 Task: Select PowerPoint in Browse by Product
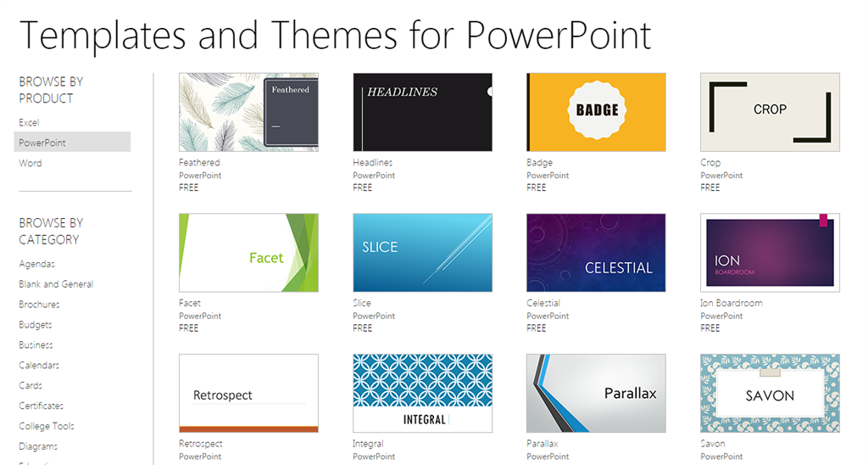click(x=72, y=142)
